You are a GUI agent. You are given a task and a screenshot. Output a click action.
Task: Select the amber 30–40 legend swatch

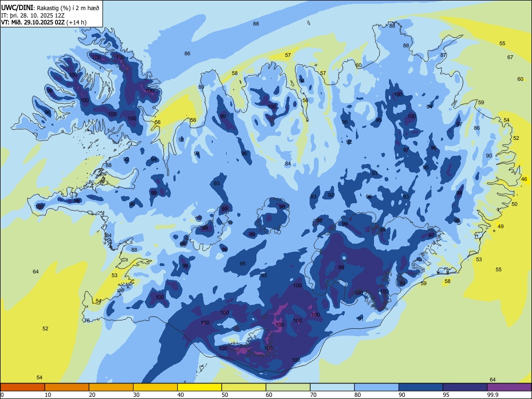155,387
